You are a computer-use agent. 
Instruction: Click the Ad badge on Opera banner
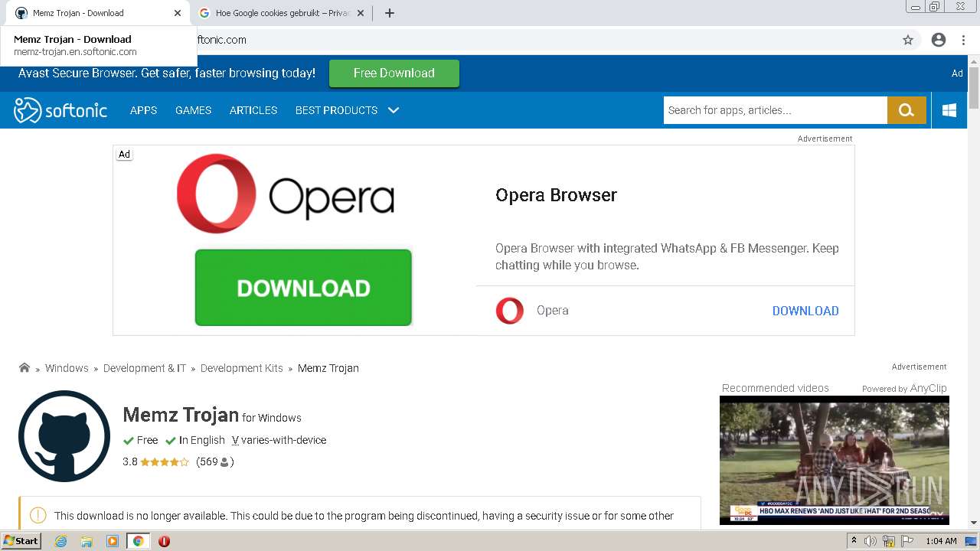coord(124,155)
